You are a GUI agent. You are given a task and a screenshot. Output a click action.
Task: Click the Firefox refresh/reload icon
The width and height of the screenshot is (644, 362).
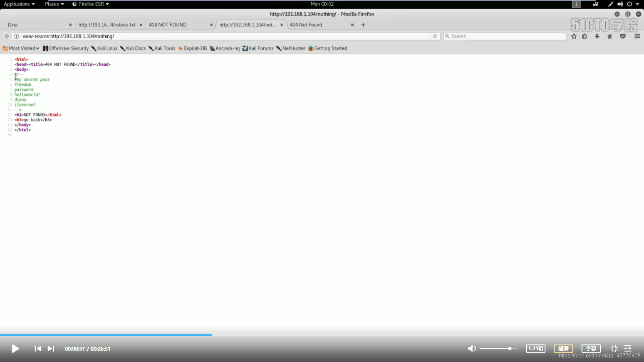click(x=435, y=36)
